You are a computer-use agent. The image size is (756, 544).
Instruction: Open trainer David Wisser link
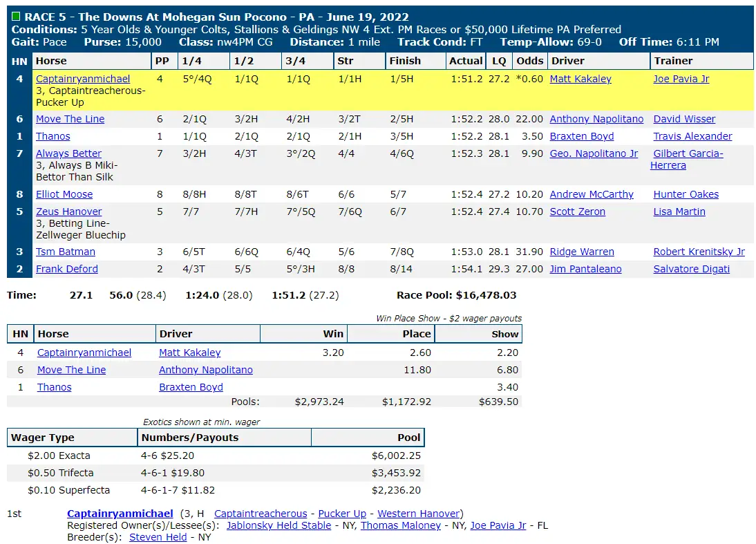click(x=684, y=119)
